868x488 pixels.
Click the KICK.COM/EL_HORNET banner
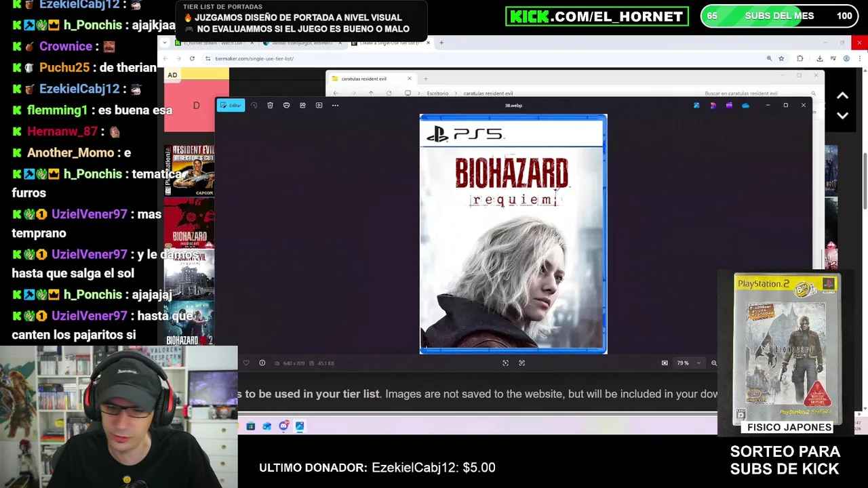click(x=597, y=16)
